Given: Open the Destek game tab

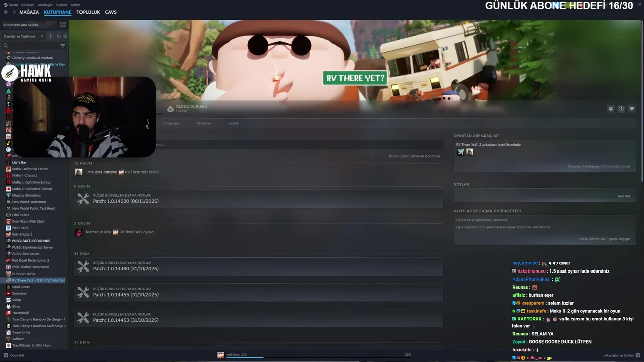Looking at the screenshot, I should [234, 123].
